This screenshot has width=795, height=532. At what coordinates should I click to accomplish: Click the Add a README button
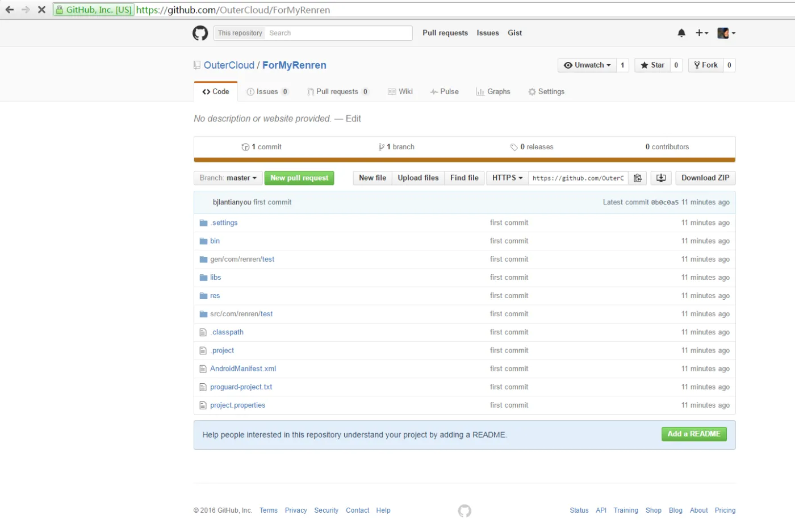pyautogui.click(x=693, y=434)
